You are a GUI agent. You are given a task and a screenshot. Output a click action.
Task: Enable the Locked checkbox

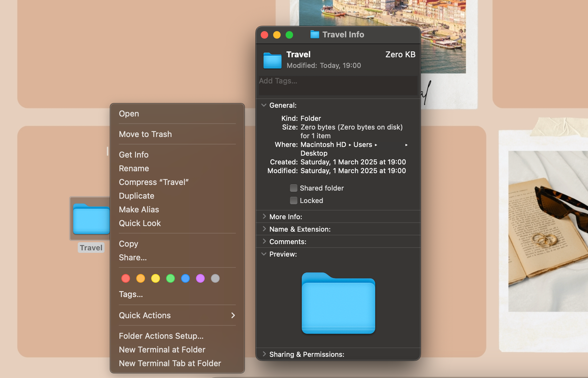click(293, 201)
